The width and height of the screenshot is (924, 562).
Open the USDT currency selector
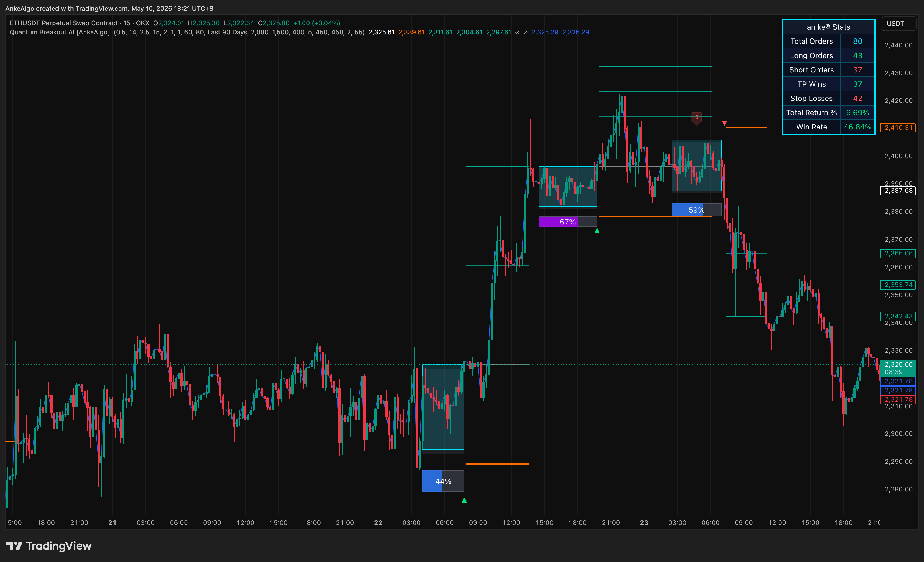tap(898, 24)
